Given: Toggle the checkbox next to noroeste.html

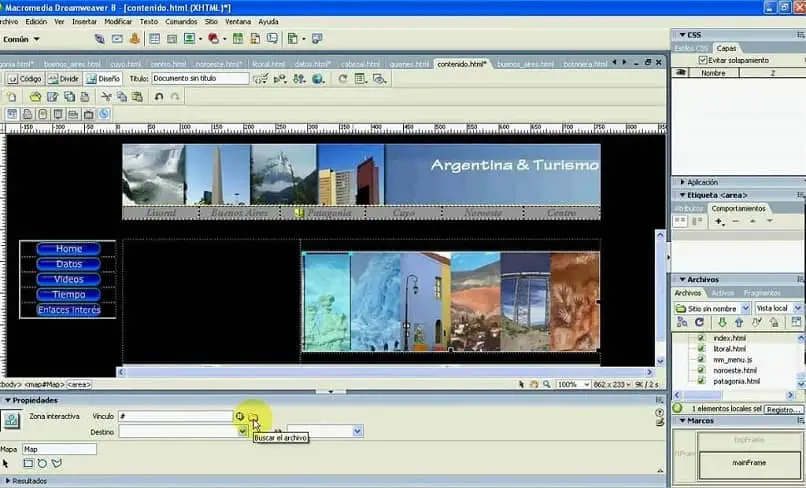Looking at the screenshot, I should 701,370.
